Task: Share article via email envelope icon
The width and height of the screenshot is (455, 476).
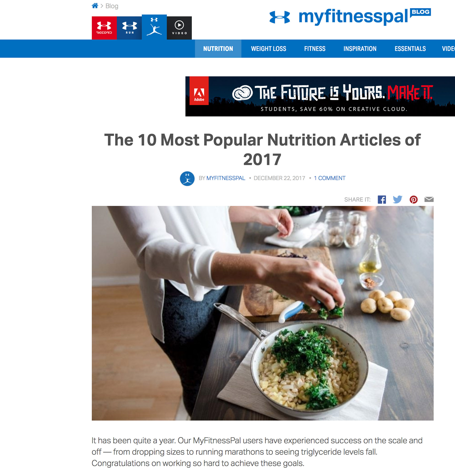Action: pyautogui.click(x=429, y=199)
